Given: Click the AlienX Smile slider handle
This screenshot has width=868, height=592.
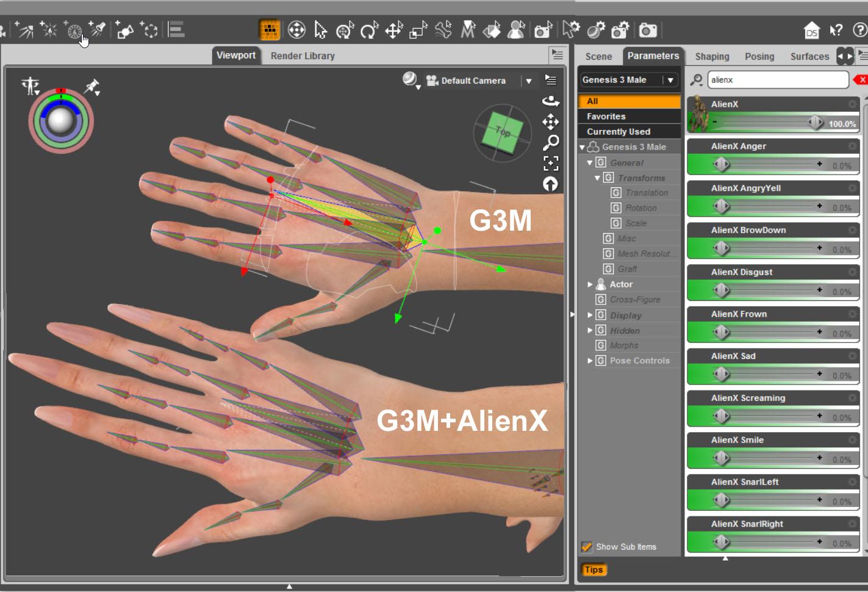Looking at the screenshot, I should coord(722,458).
